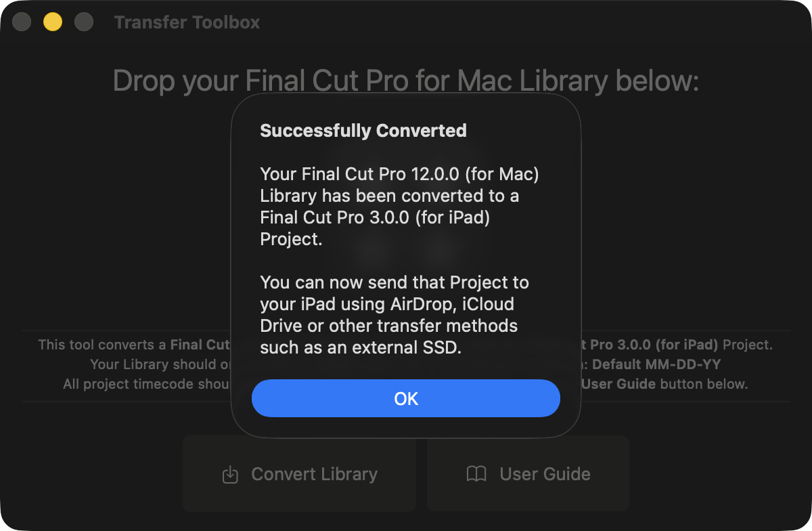Click the window zoom button

[x=84, y=22]
